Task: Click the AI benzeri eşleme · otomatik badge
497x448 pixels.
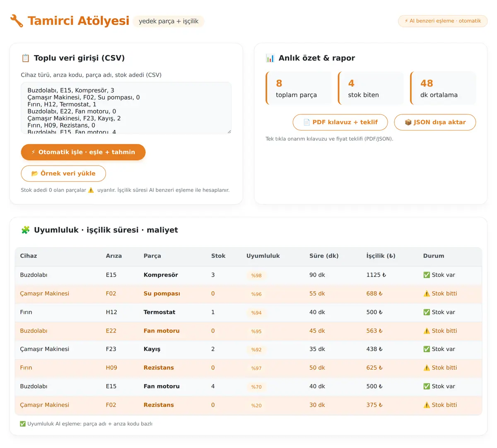Action: [443, 21]
